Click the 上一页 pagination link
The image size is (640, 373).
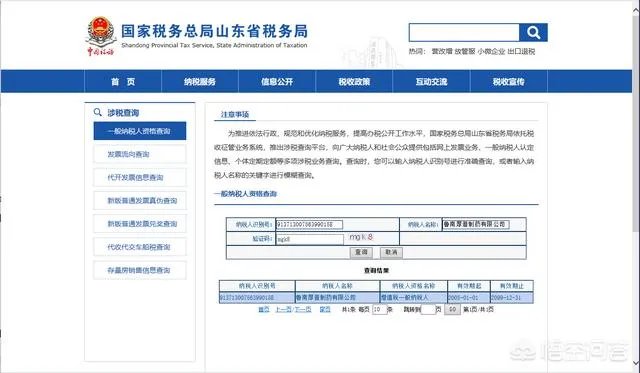click(284, 310)
